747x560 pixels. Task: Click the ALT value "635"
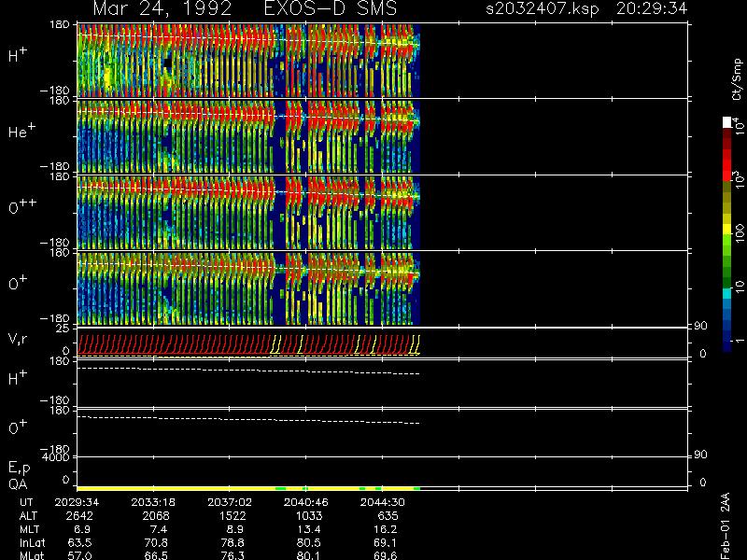coord(388,516)
